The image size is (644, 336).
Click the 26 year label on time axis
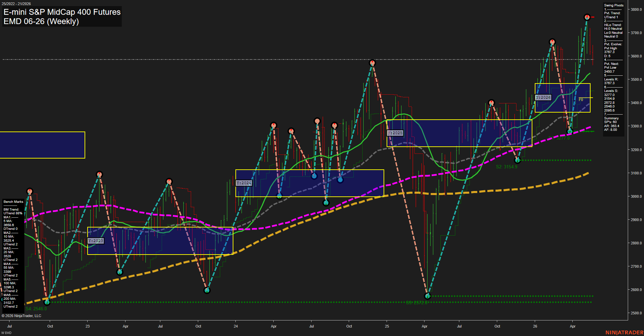[535, 326]
